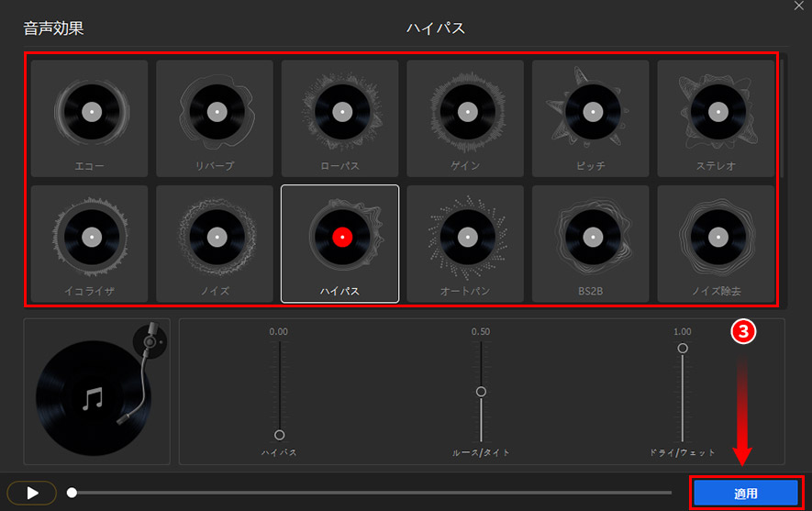The image size is (812, 511).
Task: Select the ゲイン gain effect
Action: pyautogui.click(x=465, y=118)
